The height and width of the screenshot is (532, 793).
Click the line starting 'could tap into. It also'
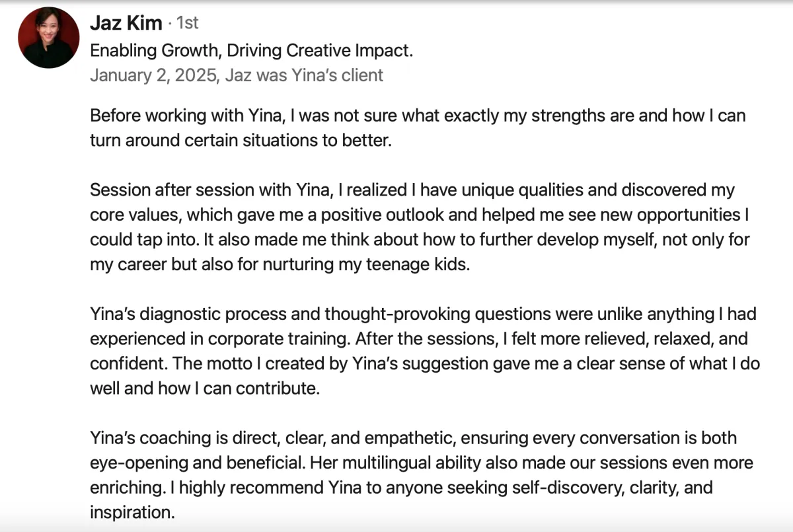coord(420,239)
